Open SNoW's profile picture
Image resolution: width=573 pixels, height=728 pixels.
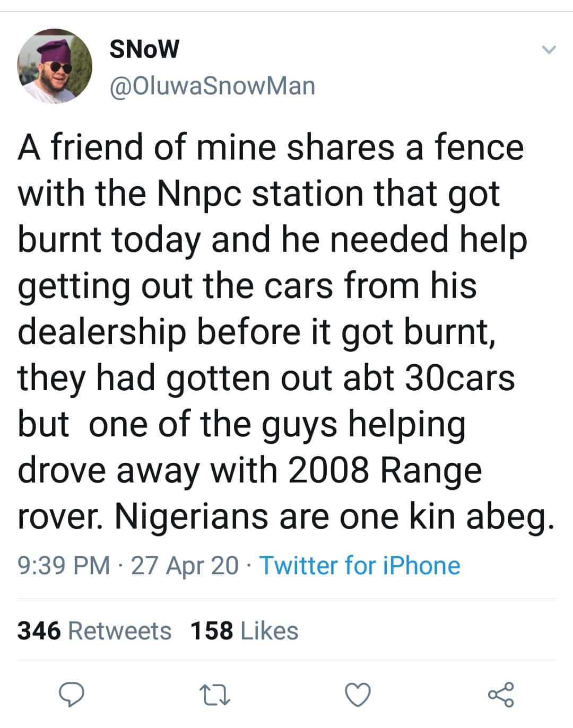(55, 66)
